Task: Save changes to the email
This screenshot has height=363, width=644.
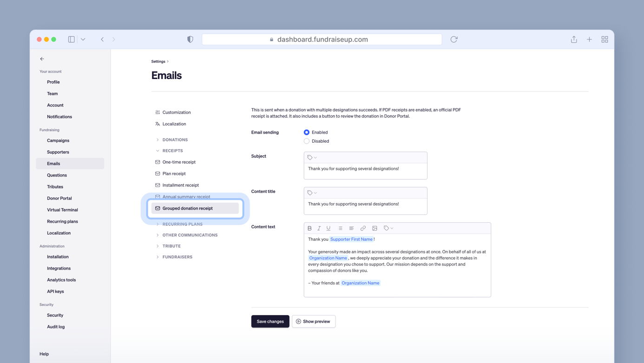Action: pos(270,322)
